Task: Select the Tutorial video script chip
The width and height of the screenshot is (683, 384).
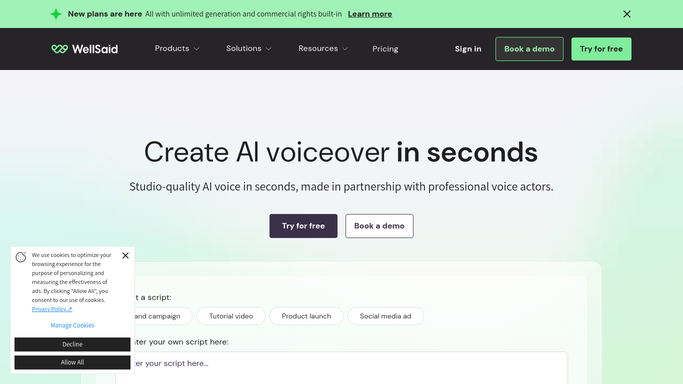Action: coord(231,316)
